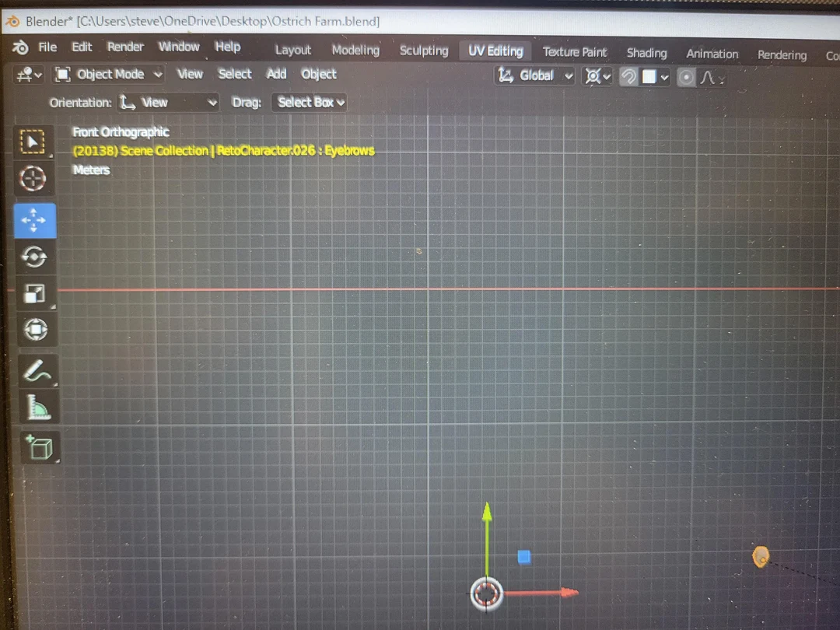
Task: Open the Object menu
Action: (x=319, y=75)
